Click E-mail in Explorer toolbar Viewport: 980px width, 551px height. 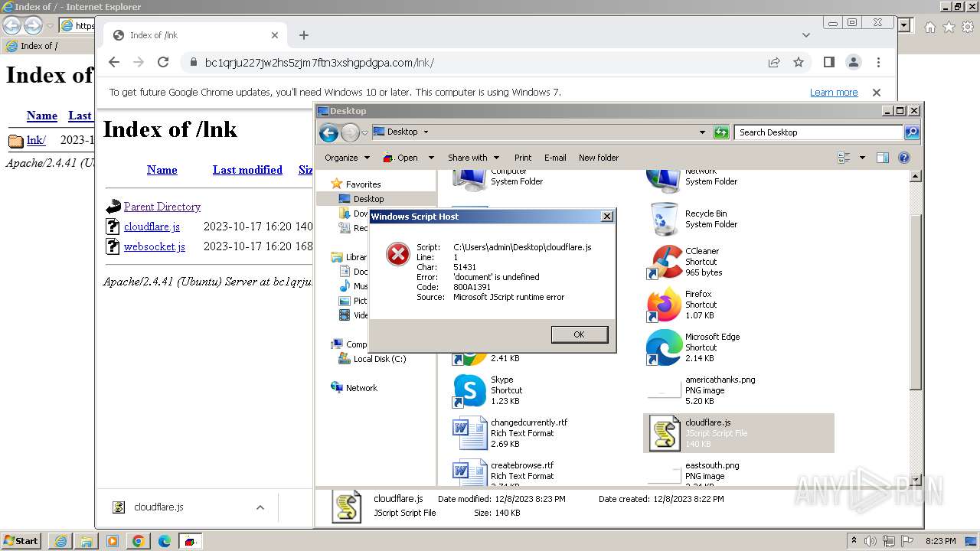[555, 158]
